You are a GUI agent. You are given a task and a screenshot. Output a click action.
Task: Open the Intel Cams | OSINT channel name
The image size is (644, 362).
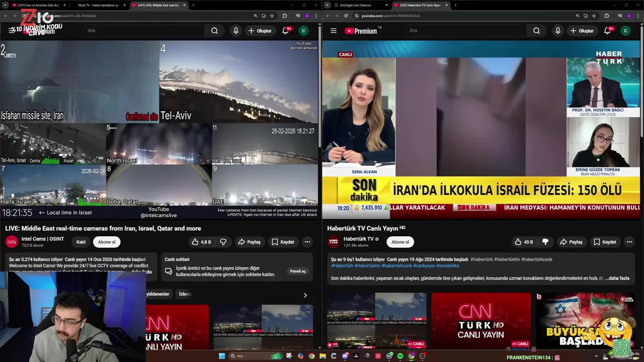coord(43,239)
